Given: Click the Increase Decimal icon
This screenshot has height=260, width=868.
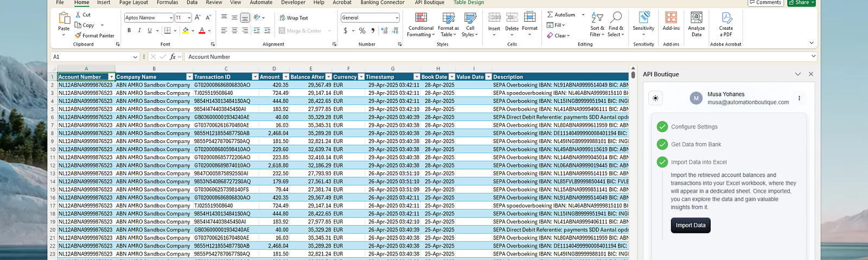Looking at the screenshot, I should (385, 31).
